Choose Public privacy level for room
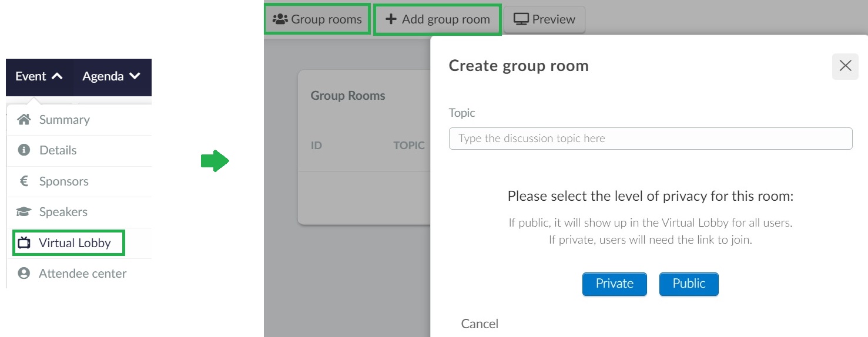868x337 pixels. click(x=689, y=284)
